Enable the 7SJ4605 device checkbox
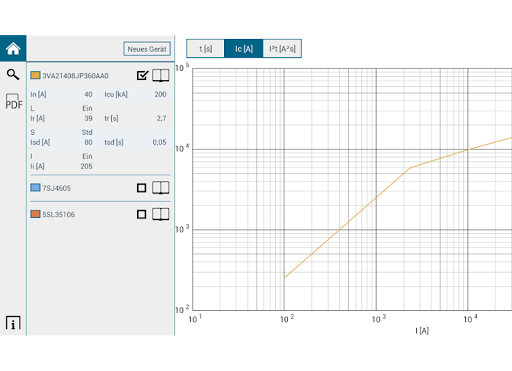Viewport: 512px width, 371px height. pyautogui.click(x=142, y=188)
